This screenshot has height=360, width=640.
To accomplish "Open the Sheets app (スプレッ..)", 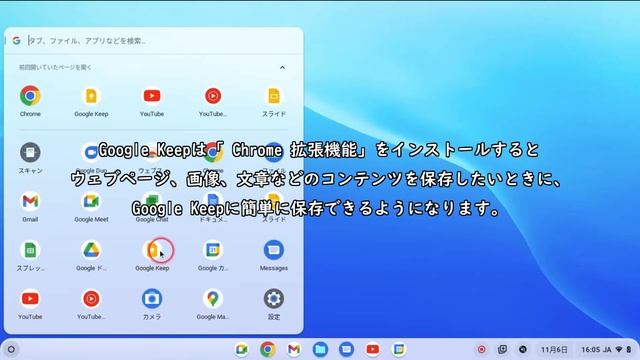I will coord(30,250).
